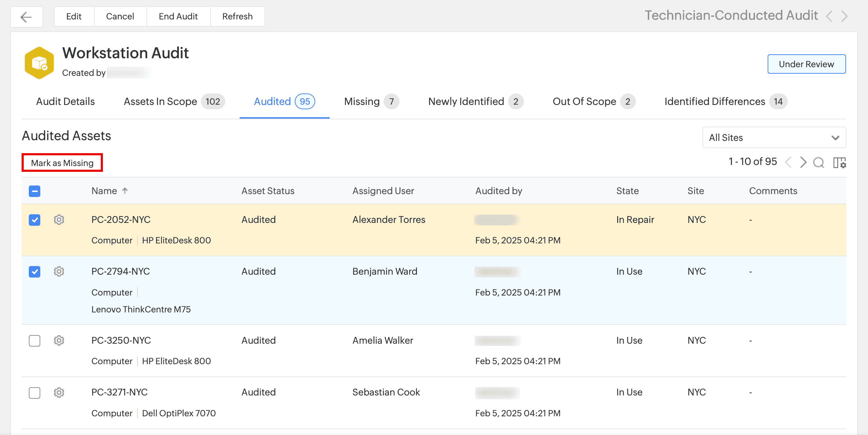868x435 pixels.
Task: Click the Mark as Missing button
Action: pos(62,163)
